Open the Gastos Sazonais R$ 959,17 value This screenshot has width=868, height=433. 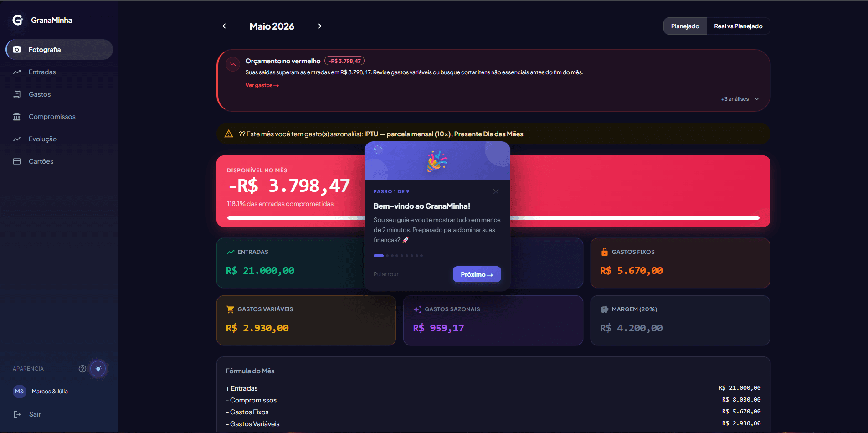point(438,328)
